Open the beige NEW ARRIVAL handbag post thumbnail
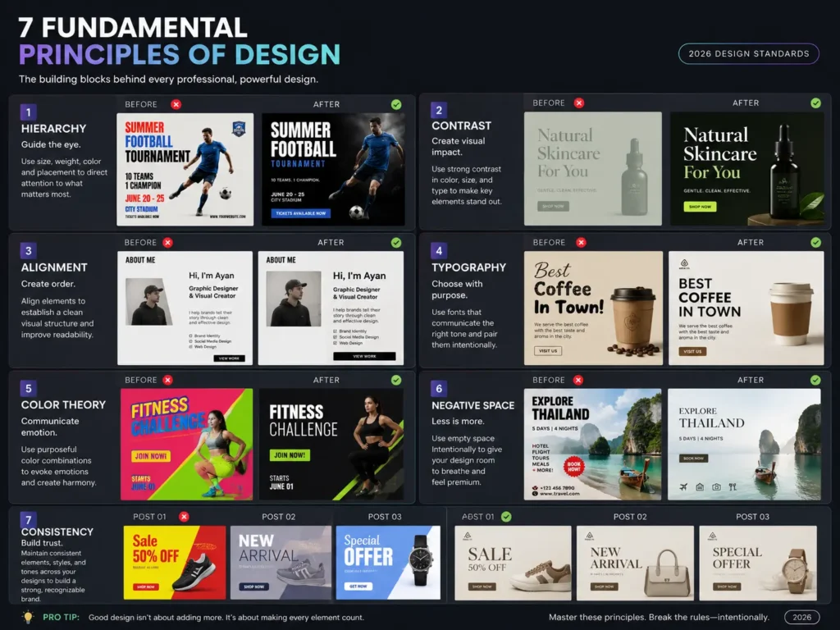This screenshot has height=630, width=840. pyautogui.click(x=635, y=563)
